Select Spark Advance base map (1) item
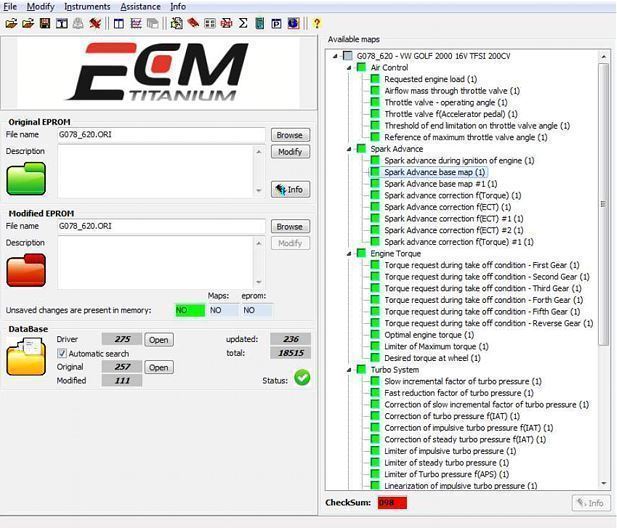Image resolution: width=617 pixels, height=529 pixels. 434,172
